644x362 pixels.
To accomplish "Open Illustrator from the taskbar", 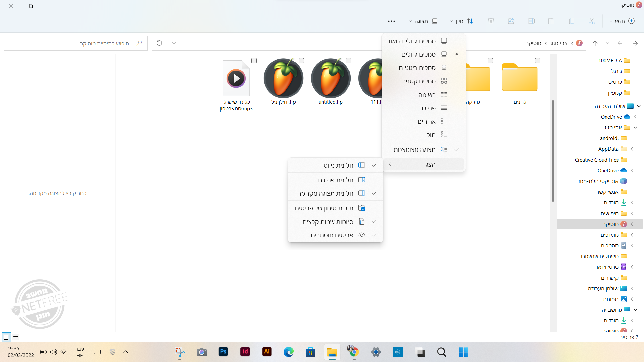I will click(x=267, y=352).
